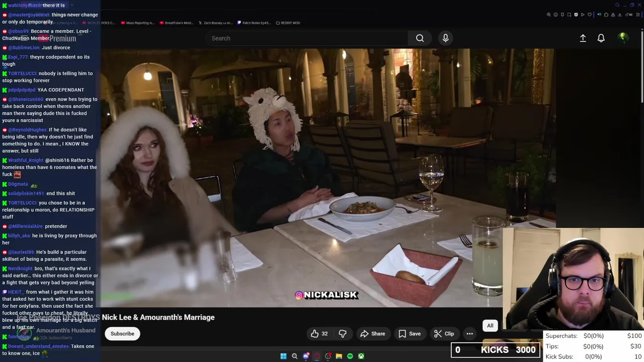Open Xbox app from the taskbar
Viewport: 644px width, 362px height.
361,356
